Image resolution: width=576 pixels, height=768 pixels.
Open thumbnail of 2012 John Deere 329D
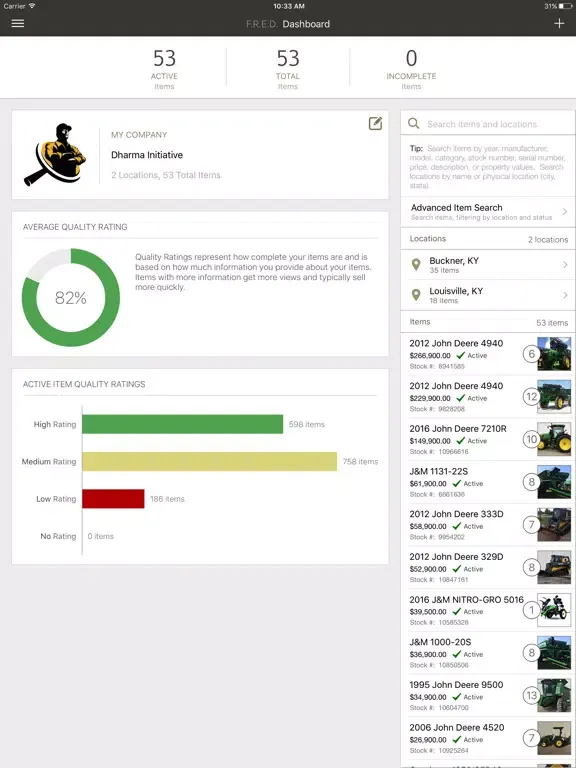(x=554, y=567)
